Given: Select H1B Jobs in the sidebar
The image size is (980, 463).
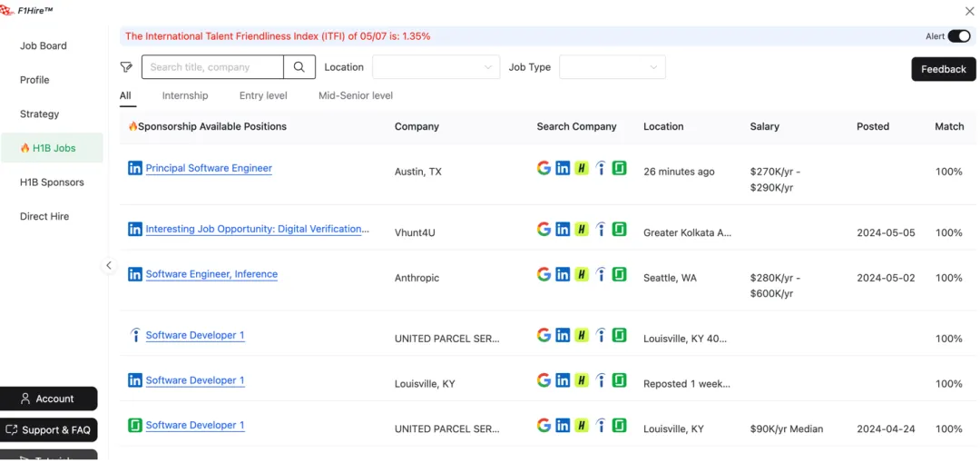Looking at the screenshot, I should [x=53, y=148].
